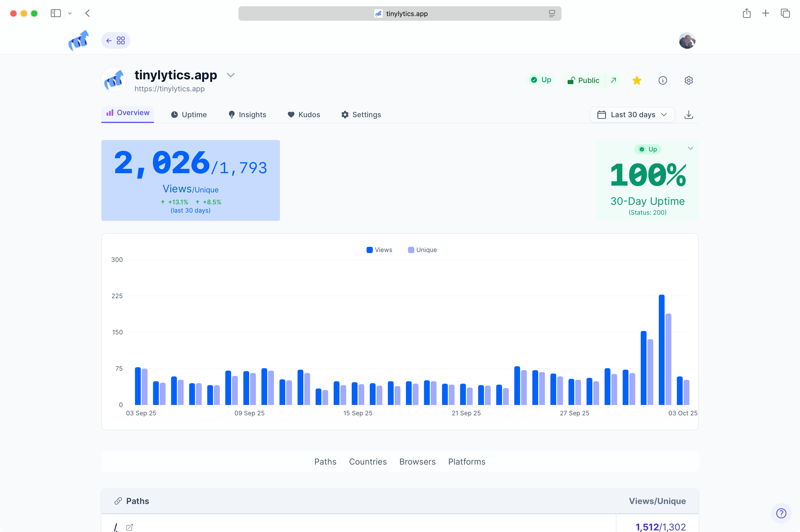Open the https://tinylytics.app link
The width and height of the screenshot is (800, 532).
[170, 89]
